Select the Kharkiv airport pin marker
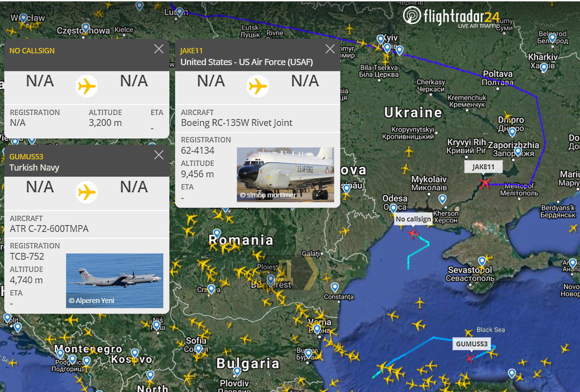The width and height of the screenshot is (580, 392). (x=544, y=68)
